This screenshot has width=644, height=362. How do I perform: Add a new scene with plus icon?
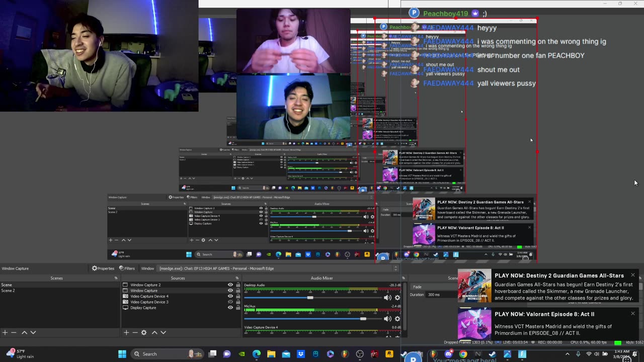(x=5, y=332)
